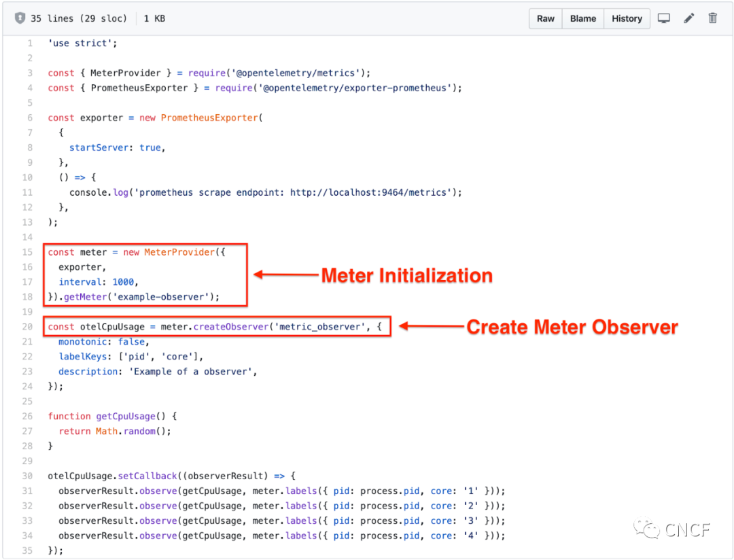
Task: Click description 'Example of a observer'
Action: [x=158, y=372]
